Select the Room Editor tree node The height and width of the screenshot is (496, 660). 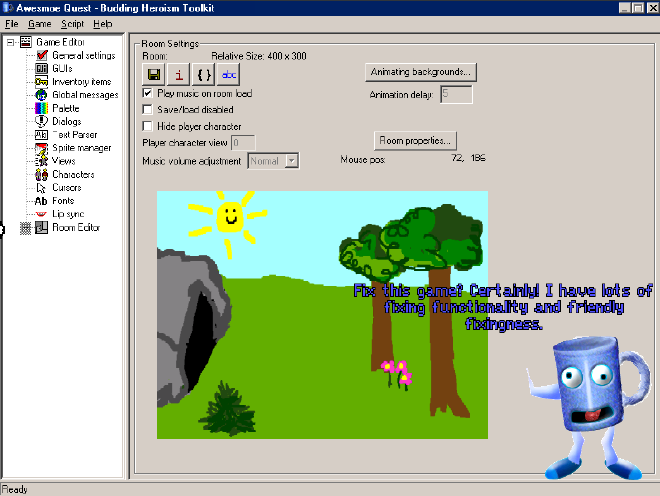tap(76, 228)
